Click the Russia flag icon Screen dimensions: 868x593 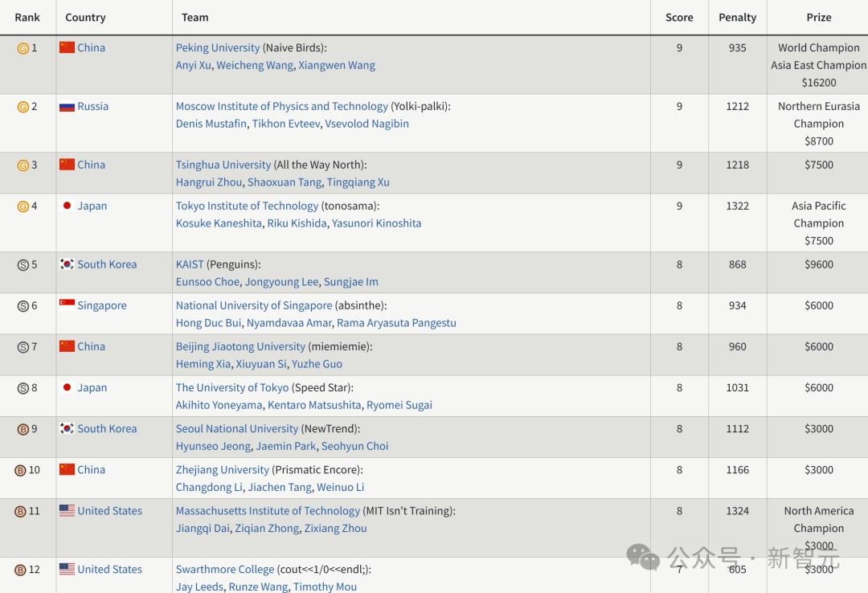[x=67, y=106]
